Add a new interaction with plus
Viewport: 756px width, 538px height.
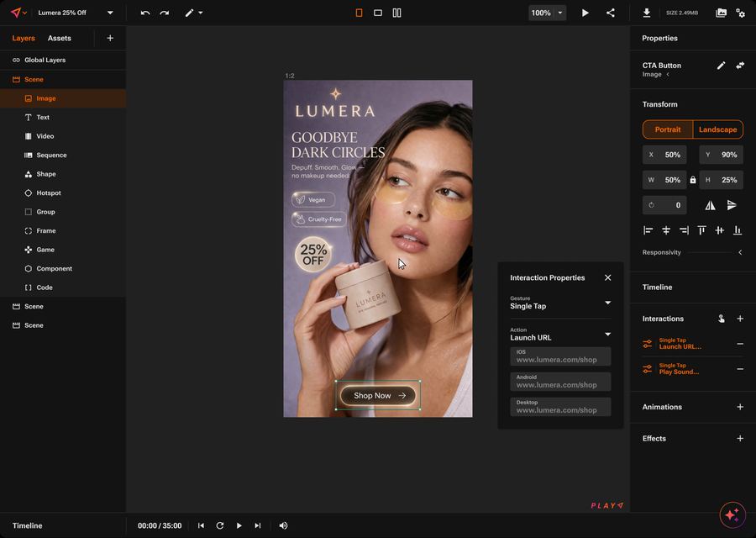coord(740,319)
